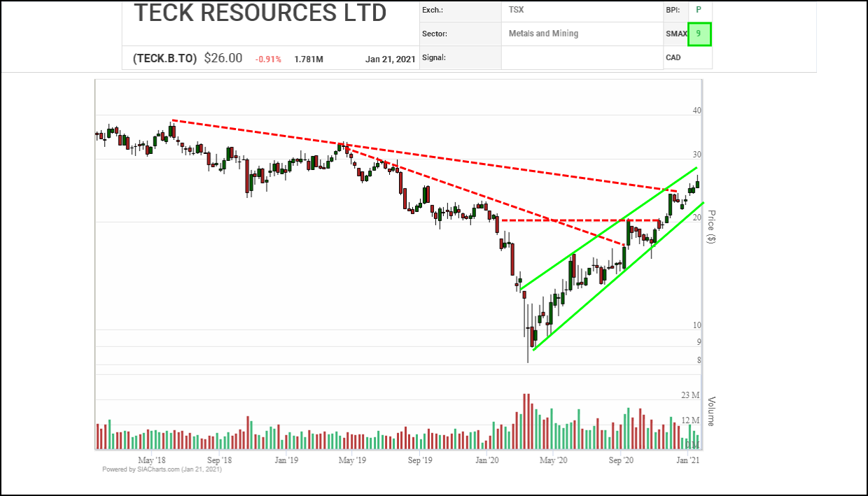
Task: Click the Volume axis title
Action: 710,411
